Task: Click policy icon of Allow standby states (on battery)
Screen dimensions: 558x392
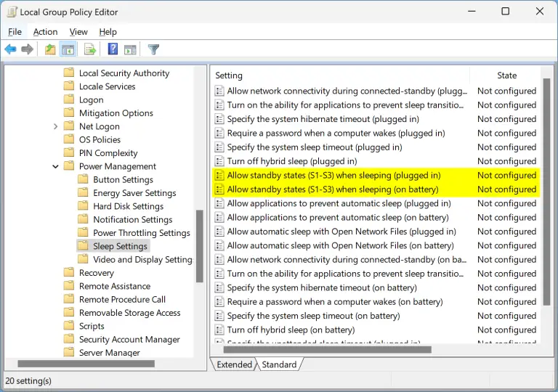Action: pyautogui.click(x=219, y=189)
